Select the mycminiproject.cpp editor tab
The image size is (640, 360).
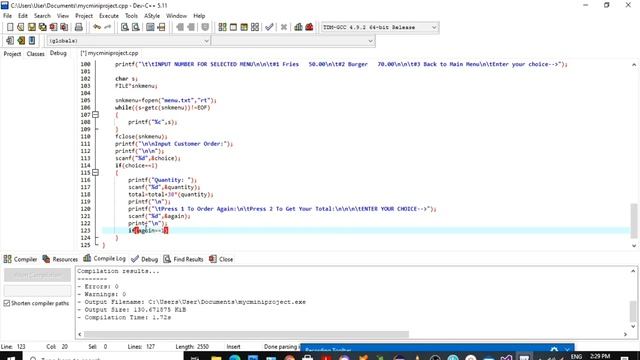(109, 53)
